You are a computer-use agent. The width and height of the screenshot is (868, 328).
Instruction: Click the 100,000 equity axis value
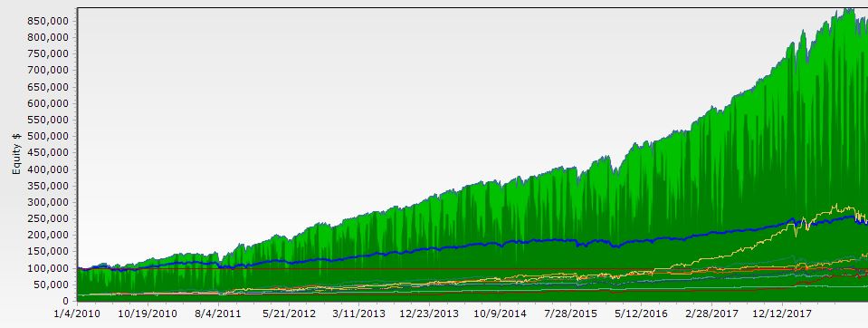click(x=47, y=268)
